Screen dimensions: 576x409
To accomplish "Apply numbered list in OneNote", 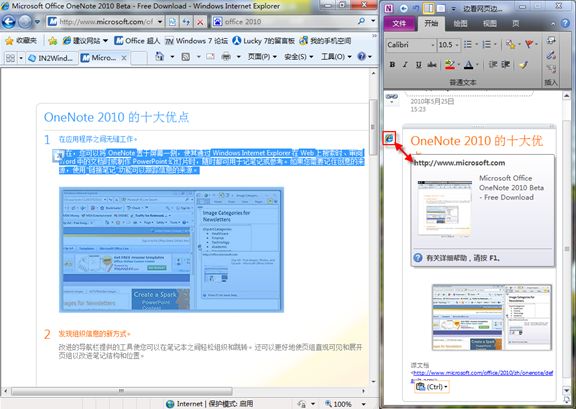I will click(x=486, y=44).
